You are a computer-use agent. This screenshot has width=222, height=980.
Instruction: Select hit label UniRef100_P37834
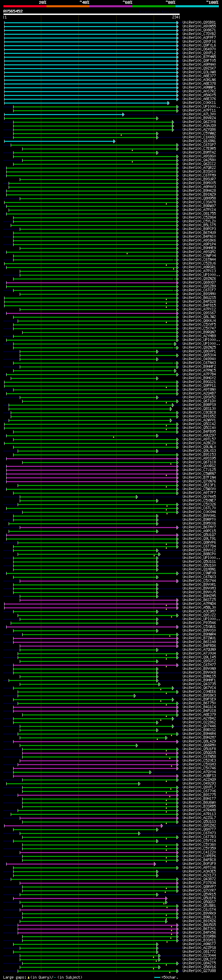(x=199, y=883)
